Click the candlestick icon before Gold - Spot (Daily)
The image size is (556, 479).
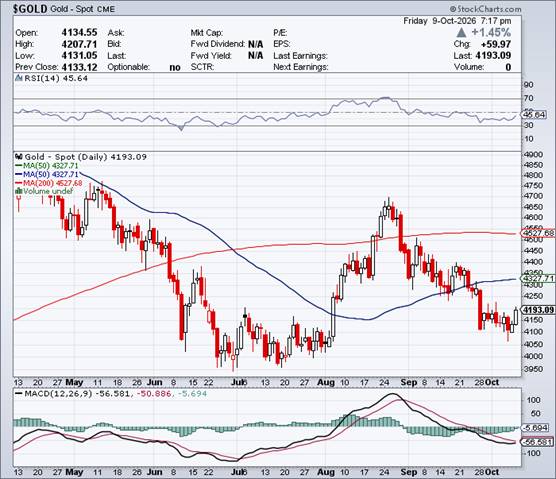click(x=19, y=157)
